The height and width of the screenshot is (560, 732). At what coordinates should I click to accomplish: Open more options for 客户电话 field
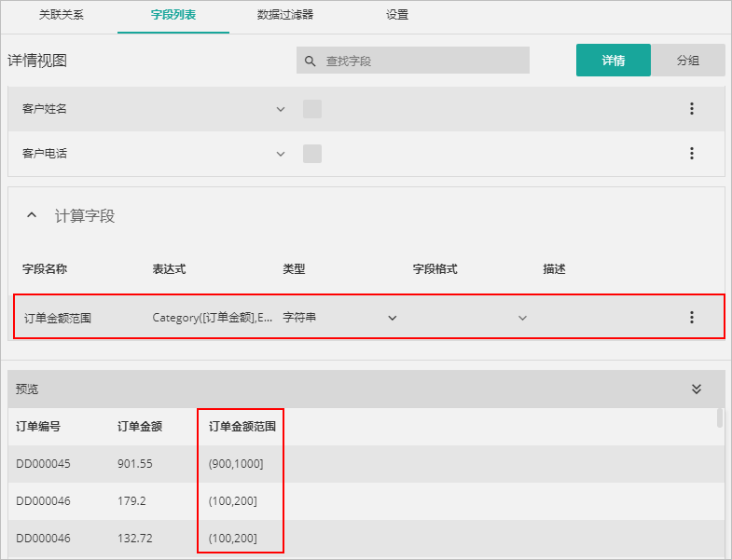691,154
